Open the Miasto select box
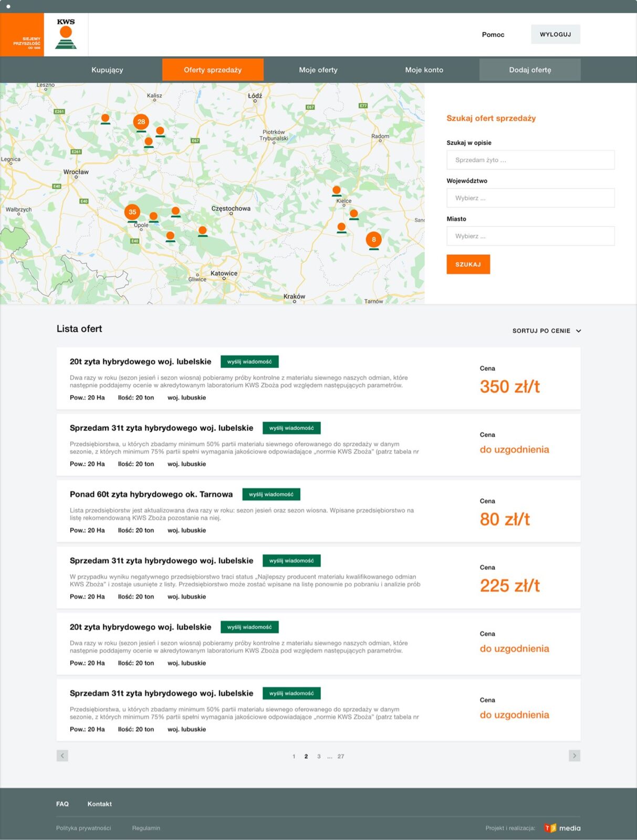The image size is (637, 840). (530, 236)
